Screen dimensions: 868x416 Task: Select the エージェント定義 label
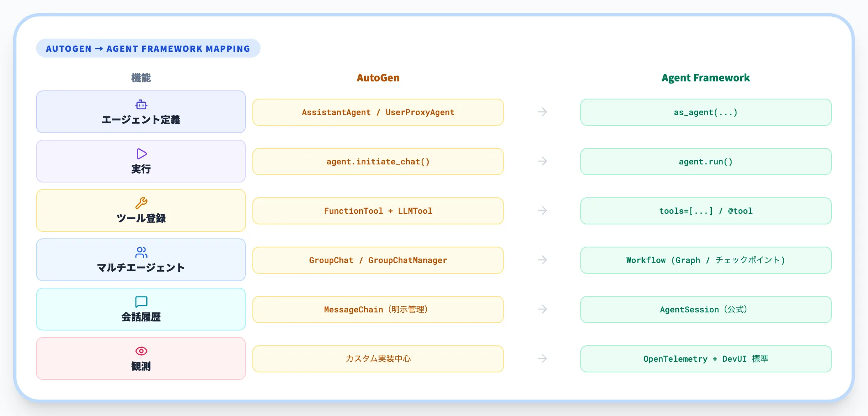141,120
